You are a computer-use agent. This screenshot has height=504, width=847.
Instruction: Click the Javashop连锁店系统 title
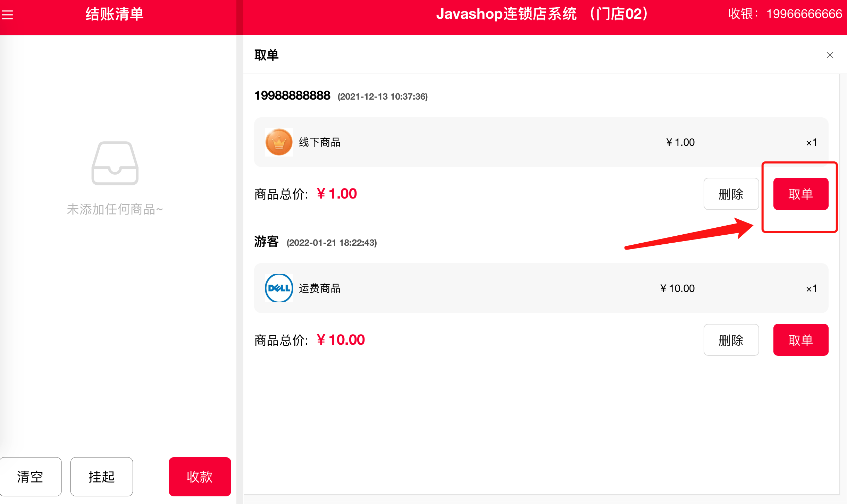pos(506,14)
